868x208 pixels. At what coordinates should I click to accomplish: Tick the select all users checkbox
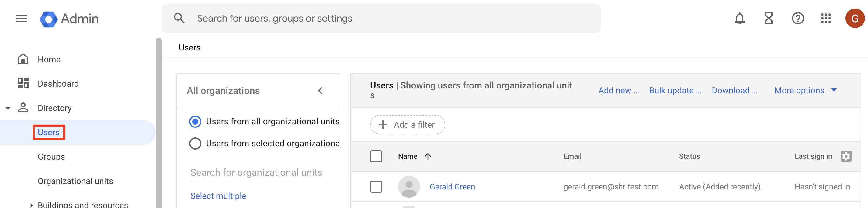[x=376, y=156]
